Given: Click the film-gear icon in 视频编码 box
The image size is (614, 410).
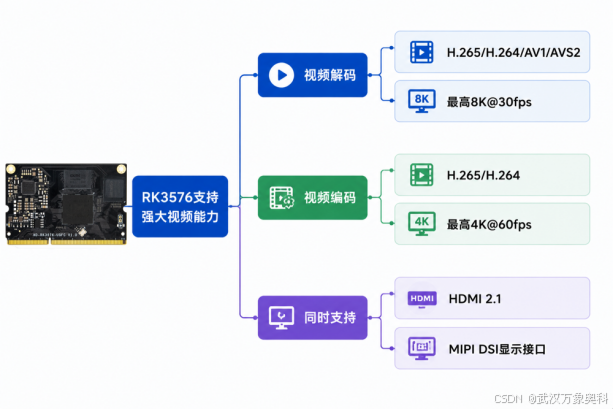Looking at the screenshot, I should [281, 198].
